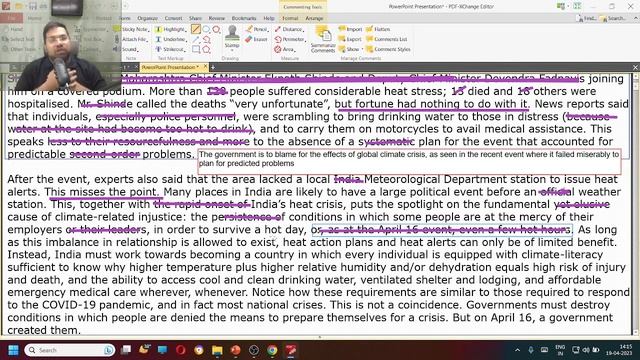Open the Bookmarks ribbon tab

point(244,18)
